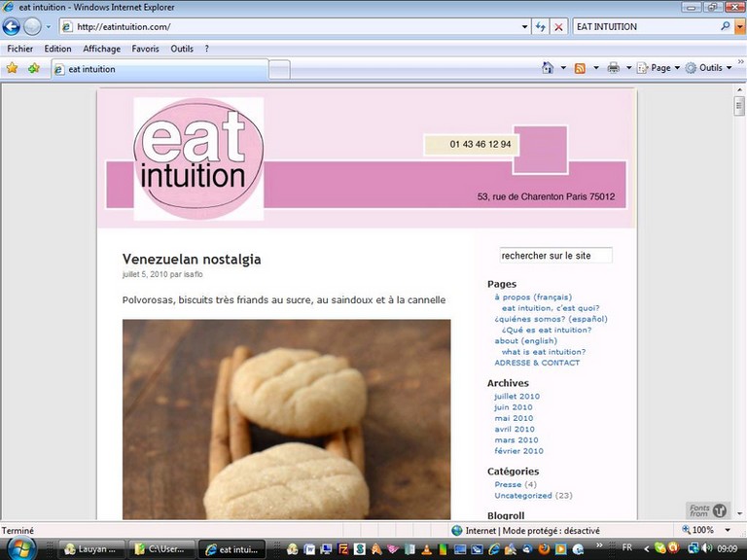747x560 pixels.
Task: Click the Fonts from badge icon on the page
Action: point(707,510)
